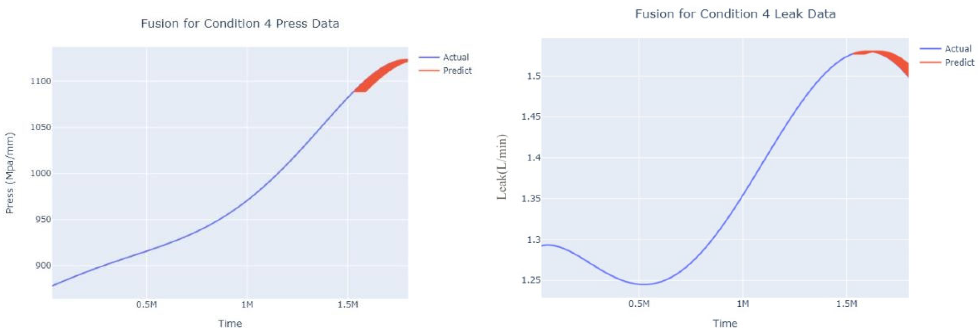The width and height of the screenshot is (980, 334).
Task: Select the 'Fusion for Condition 4 Leak Data' title
Action: [x=735, y=14]
